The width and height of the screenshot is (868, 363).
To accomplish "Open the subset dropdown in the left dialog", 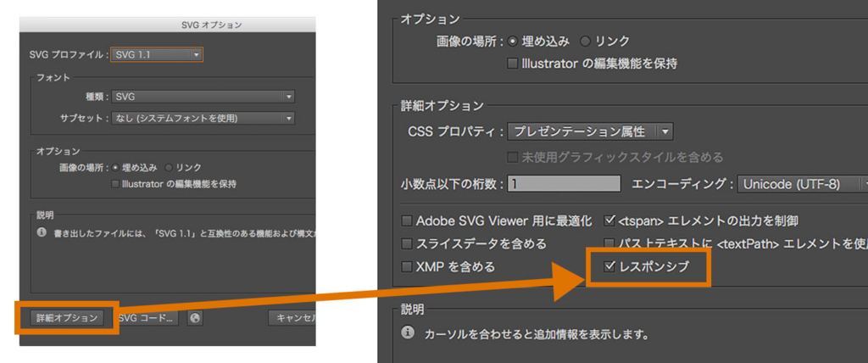I will click(x=203, y=118).
